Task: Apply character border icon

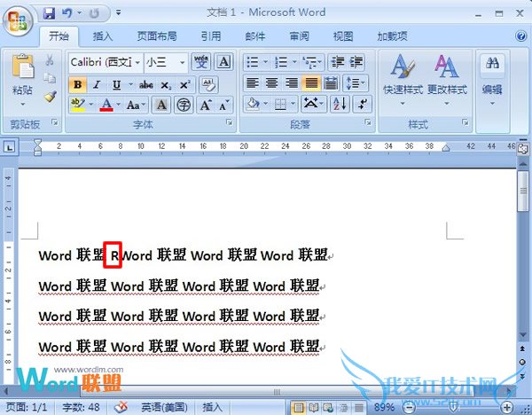Action: (224, 62)
